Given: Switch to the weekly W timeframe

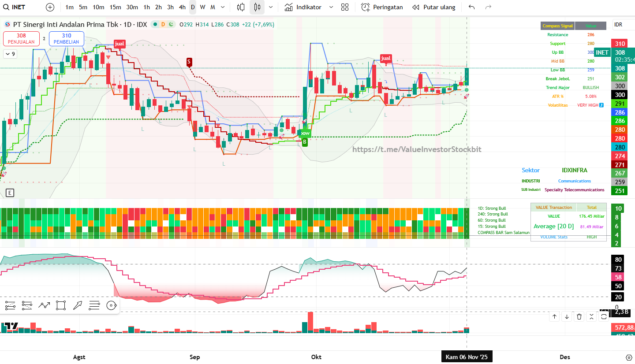Looking at the screenshot, I should [x=202, y=7].
